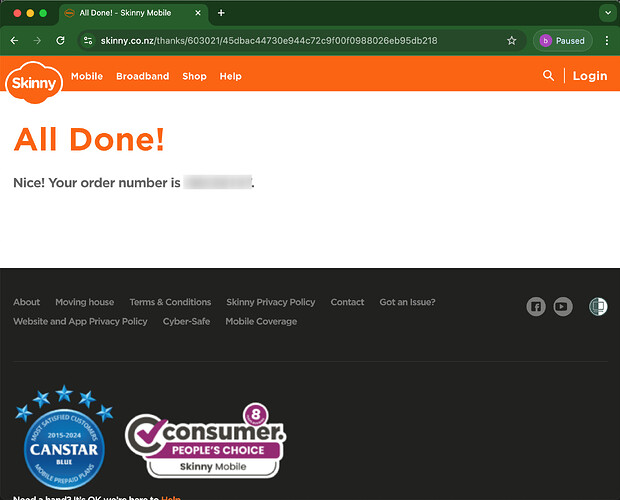Open the Cyber-Safe footer link
This screenshot has height=500, width=620.
[186, 321]
